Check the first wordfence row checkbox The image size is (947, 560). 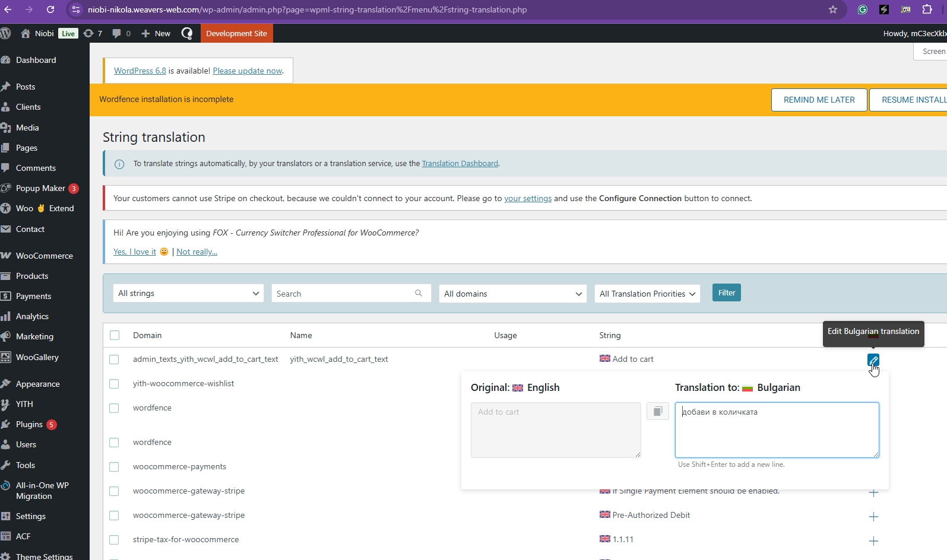coord(114,408)
